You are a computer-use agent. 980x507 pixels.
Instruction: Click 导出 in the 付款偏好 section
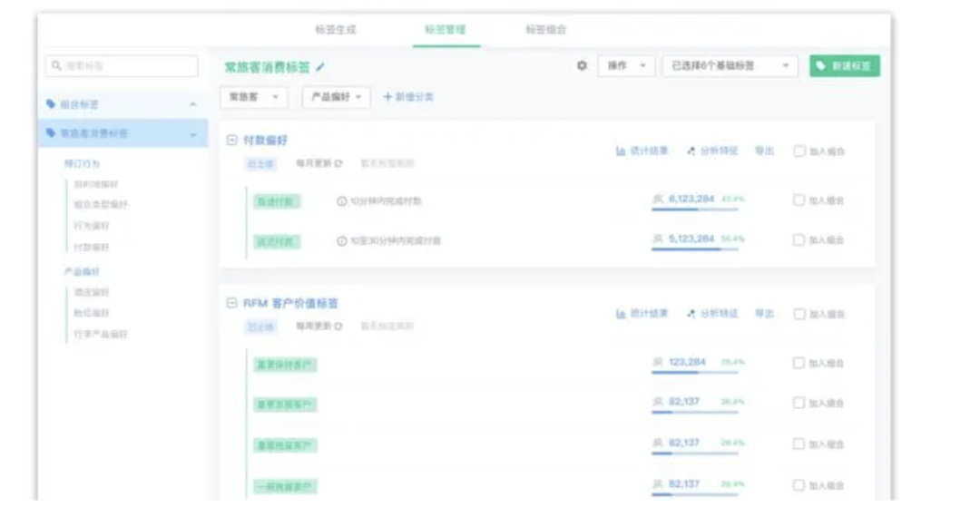[764, 151]
